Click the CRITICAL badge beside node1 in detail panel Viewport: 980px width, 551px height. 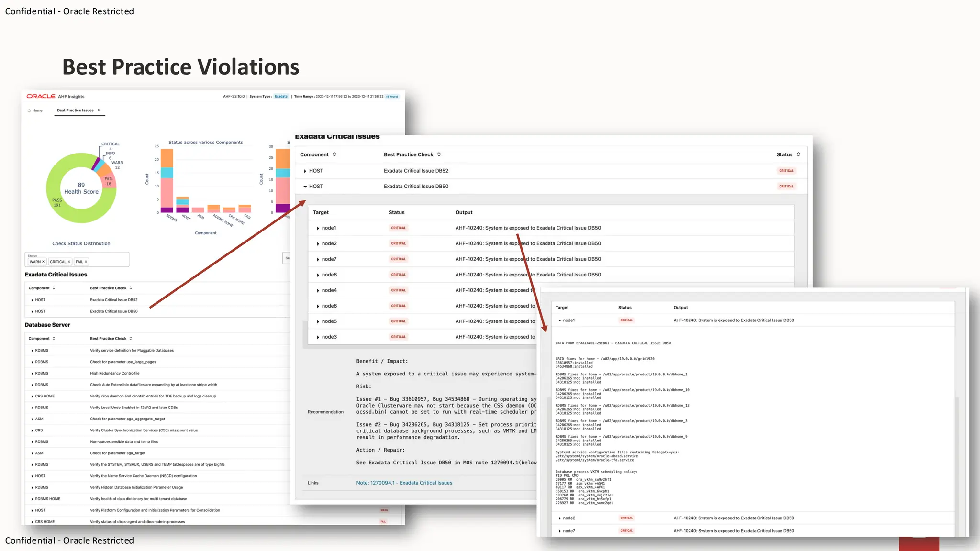(626, 320)
